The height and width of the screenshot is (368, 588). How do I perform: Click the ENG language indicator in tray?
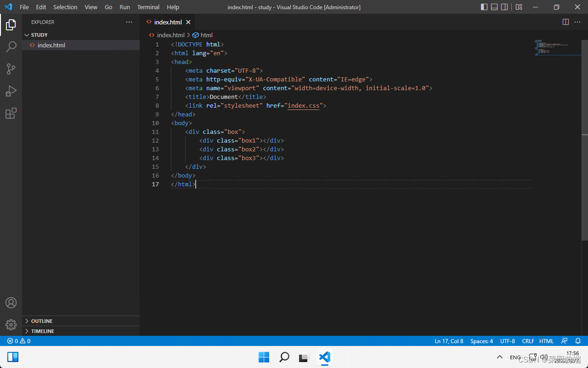tap(515, 357)
